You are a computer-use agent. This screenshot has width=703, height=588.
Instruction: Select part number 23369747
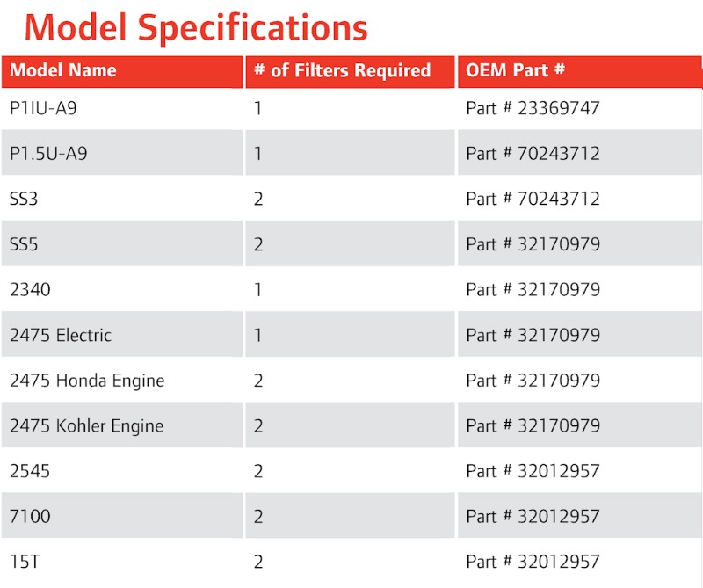[x=533, y=108]
